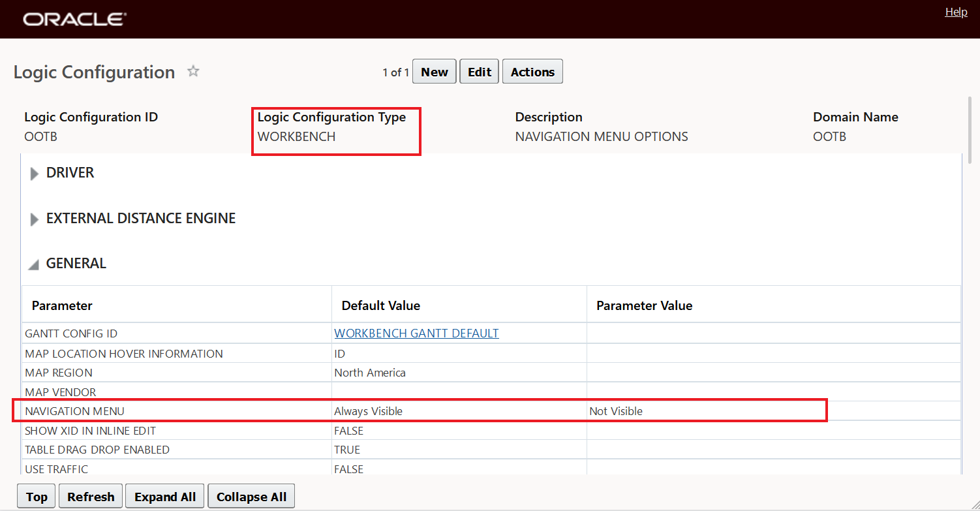The width and height of the screenshot is (980, 511).
Task: Click the New button
Action: (x=435, y=72)
